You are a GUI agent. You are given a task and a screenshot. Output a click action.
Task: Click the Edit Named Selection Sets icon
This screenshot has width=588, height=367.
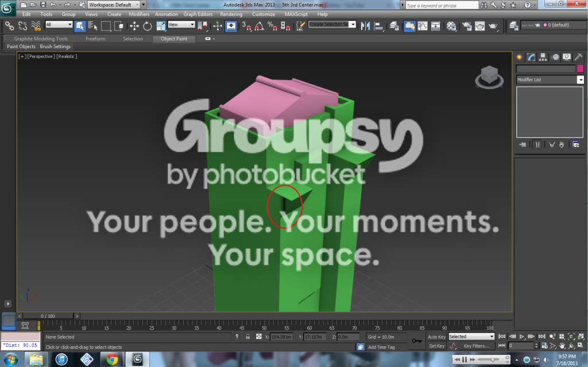300,26
